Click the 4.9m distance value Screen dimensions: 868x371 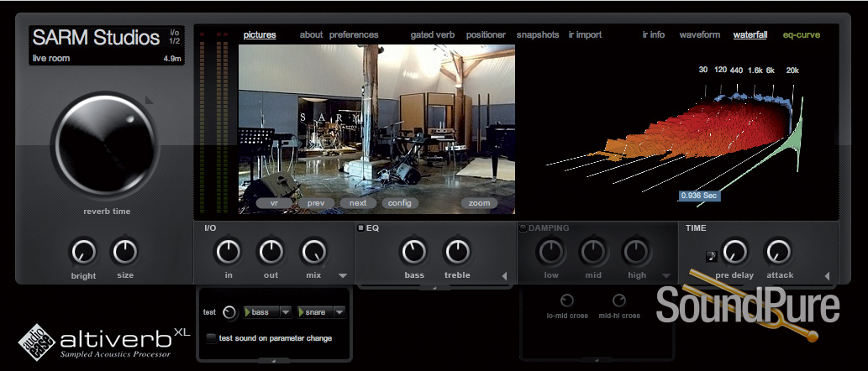172,59
